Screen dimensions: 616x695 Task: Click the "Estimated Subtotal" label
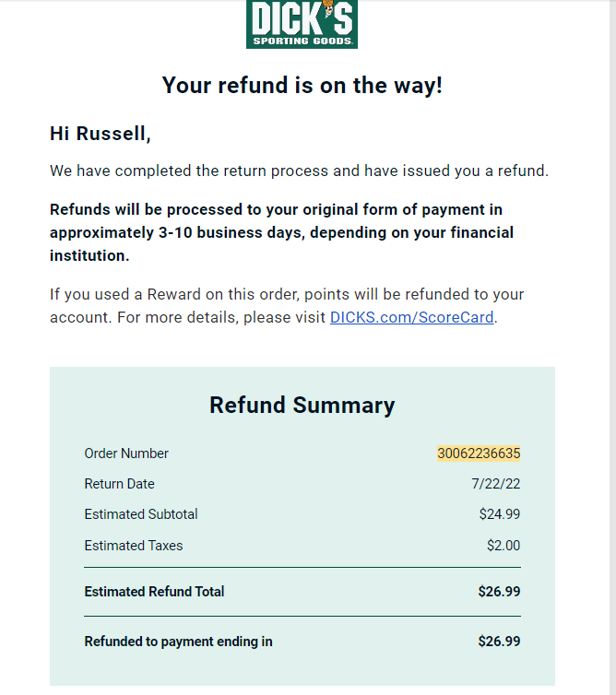(141, 514)
